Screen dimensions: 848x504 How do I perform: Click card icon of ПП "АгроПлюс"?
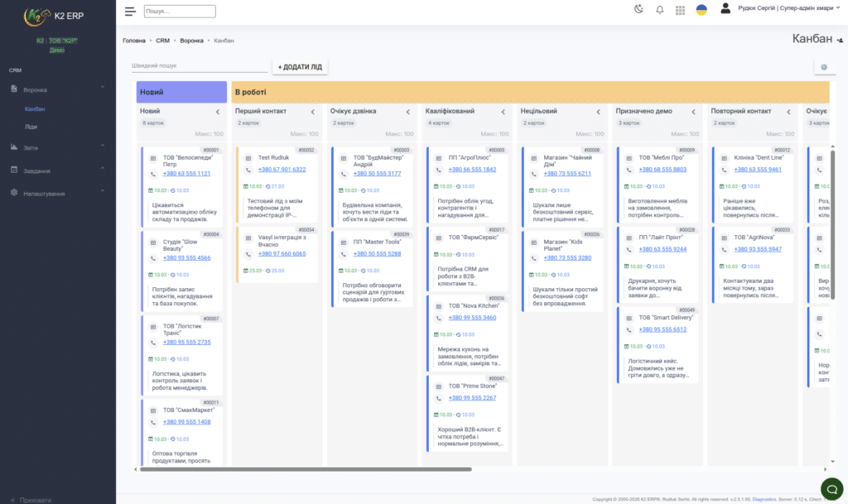click(439, 158)
